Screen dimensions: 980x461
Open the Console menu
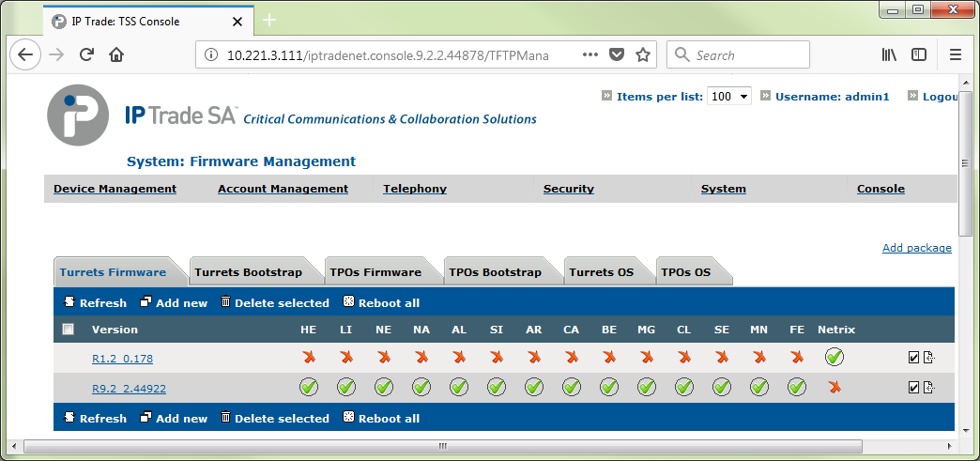click(880, 189)
